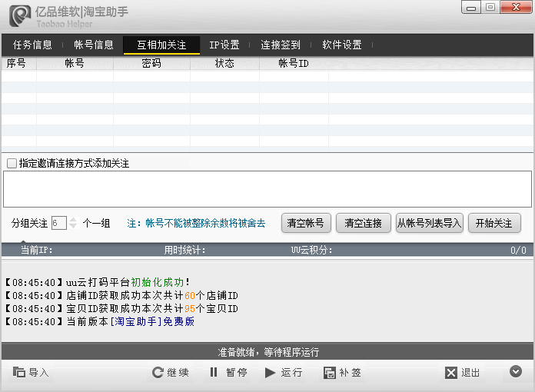Click the 开始关注 button
This screenshot has width=535, height=392.
(494, 223)
